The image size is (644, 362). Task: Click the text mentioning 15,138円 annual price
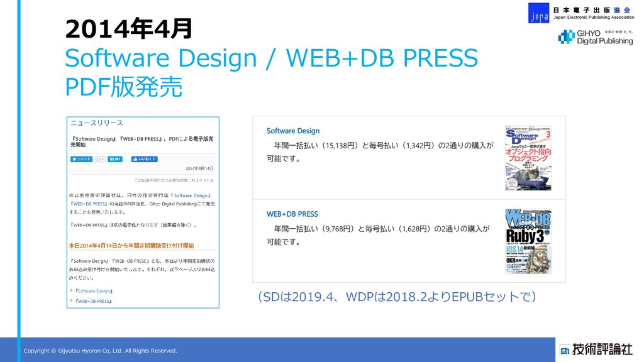[x=380, y=152]
